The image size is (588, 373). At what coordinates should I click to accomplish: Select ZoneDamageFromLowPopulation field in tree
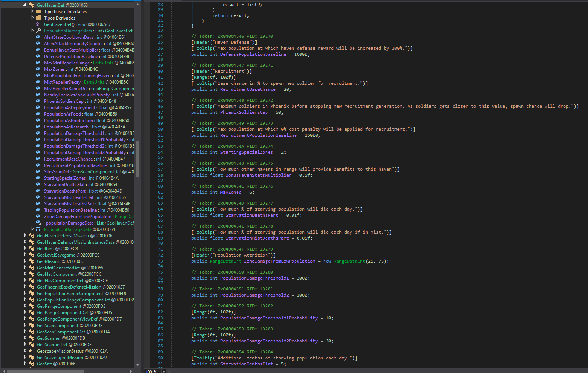pyautogui.click(x=89, y=216)
